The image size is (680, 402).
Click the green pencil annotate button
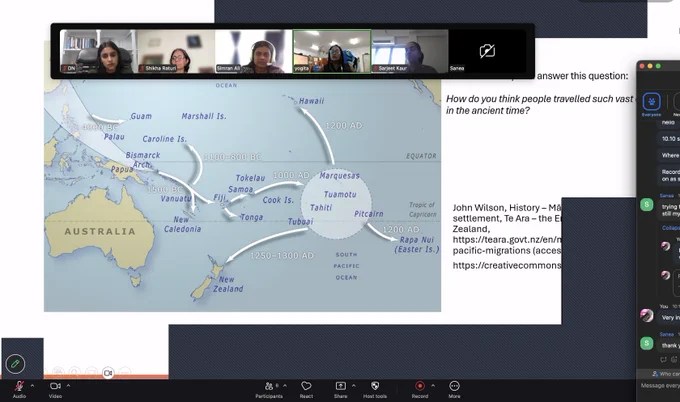15,364
